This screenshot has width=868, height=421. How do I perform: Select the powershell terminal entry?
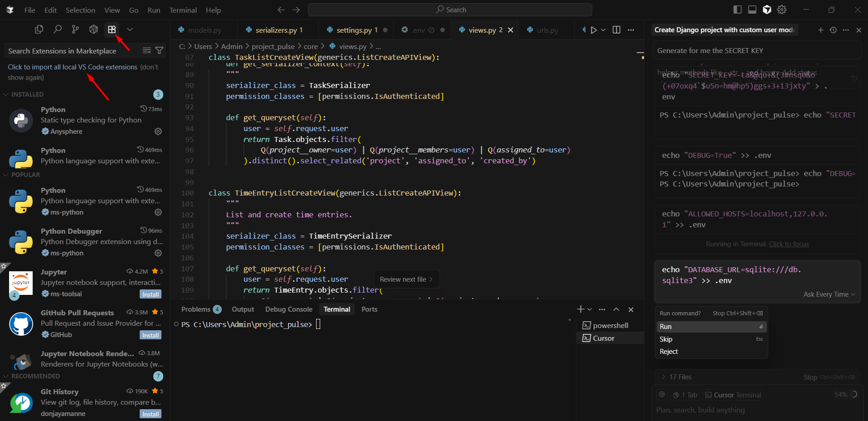click(x=610, y=326)
